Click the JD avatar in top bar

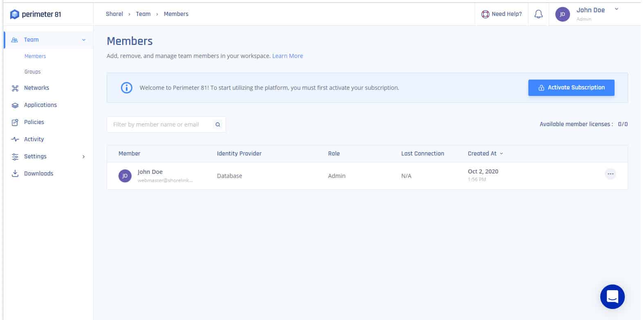(x=562, y=14)
